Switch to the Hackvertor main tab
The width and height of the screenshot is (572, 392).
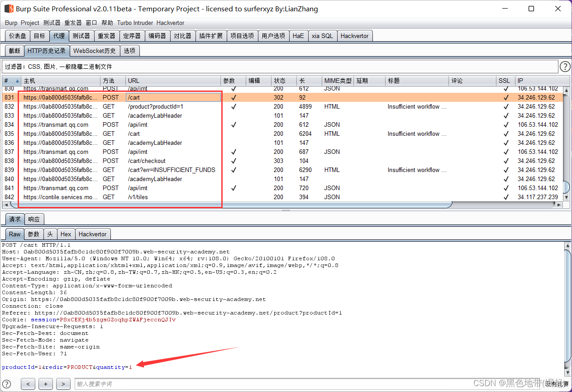(355, 36)
